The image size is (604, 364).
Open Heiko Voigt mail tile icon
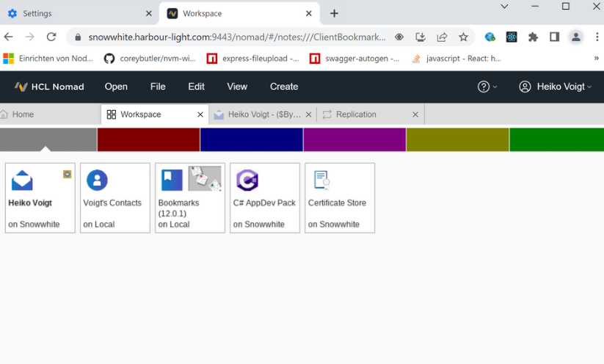coord(22,181)
